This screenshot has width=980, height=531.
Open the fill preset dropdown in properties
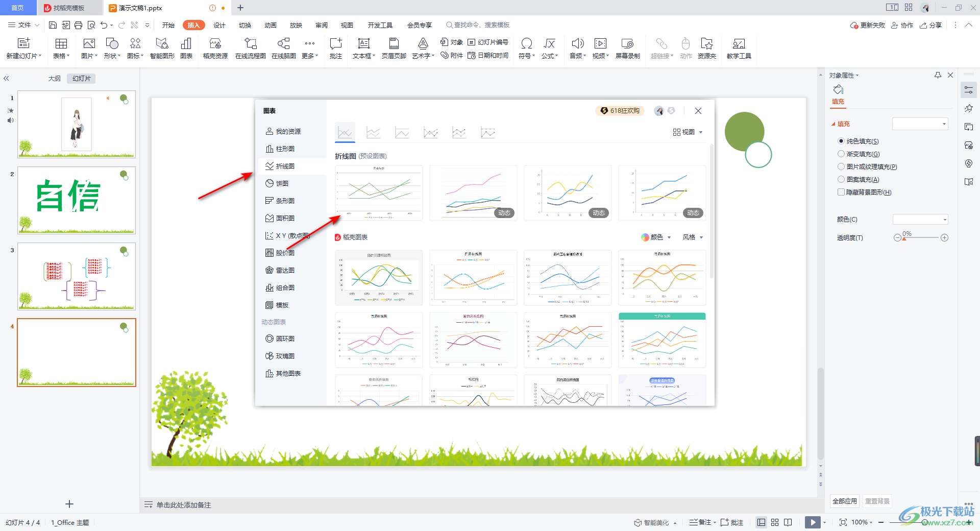(920, 124)
